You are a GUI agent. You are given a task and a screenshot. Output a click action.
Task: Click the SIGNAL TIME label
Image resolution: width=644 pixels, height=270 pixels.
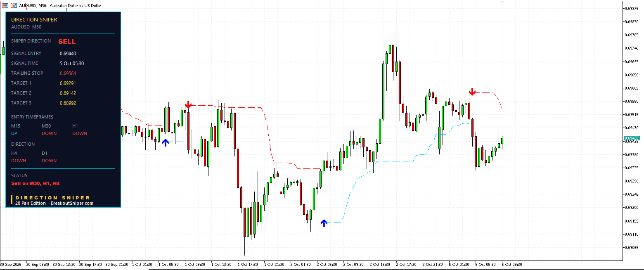[24, 63]
